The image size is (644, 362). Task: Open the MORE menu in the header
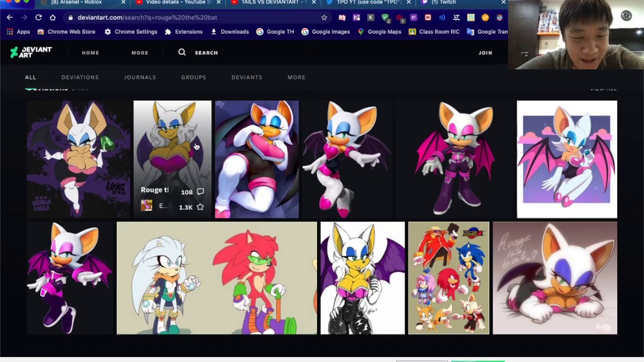coord(140,53)
